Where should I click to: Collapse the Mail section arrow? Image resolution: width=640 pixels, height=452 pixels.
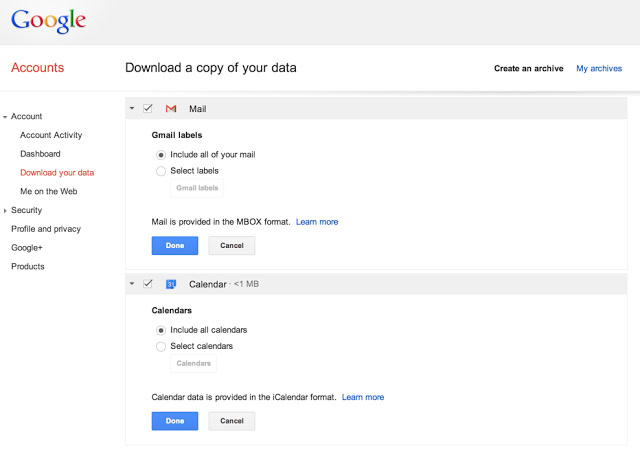[132, 108]
